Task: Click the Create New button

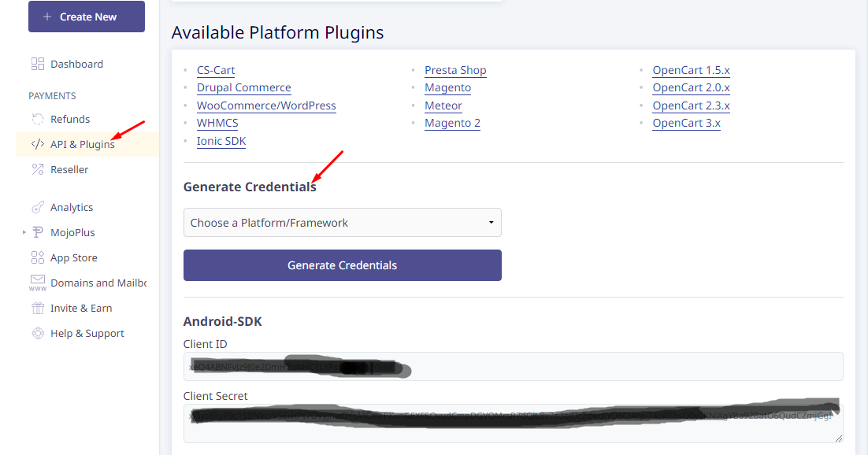Action: tap(87, 17)
